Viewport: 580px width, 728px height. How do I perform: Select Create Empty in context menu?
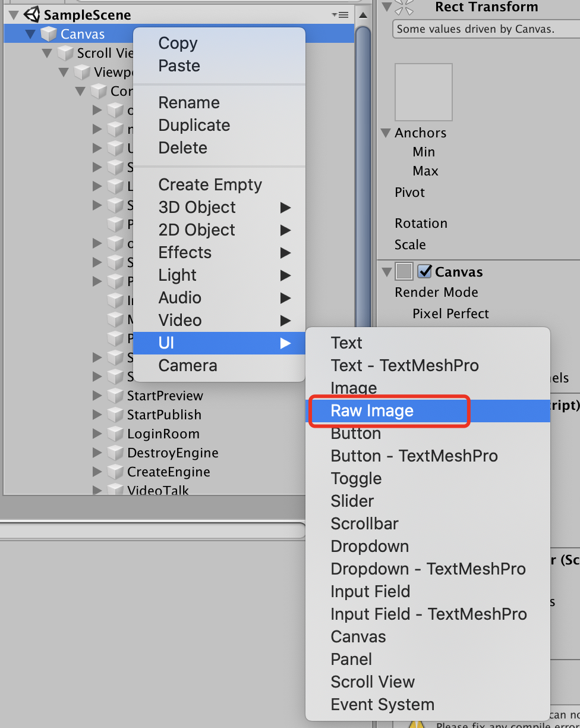pos(210,184)
